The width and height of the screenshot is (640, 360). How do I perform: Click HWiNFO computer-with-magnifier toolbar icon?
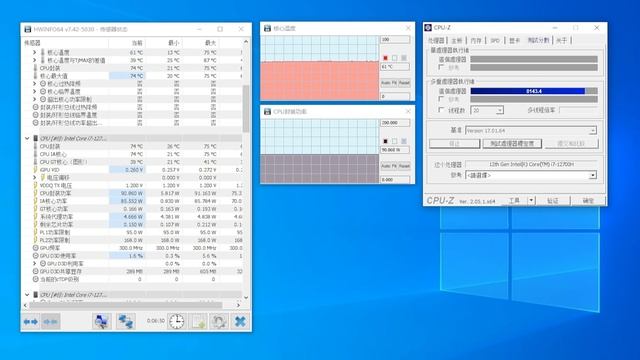click(101, 322)
